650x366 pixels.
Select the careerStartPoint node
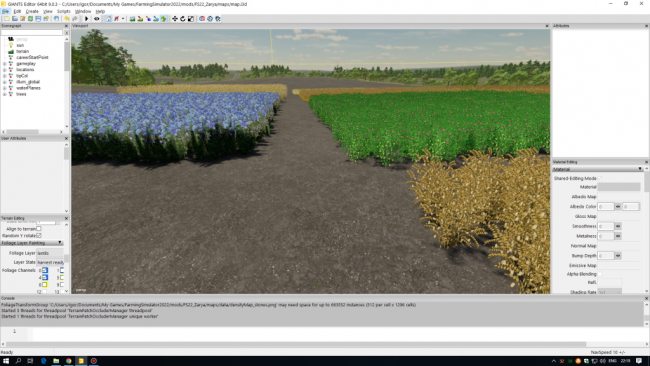point(32,57)
